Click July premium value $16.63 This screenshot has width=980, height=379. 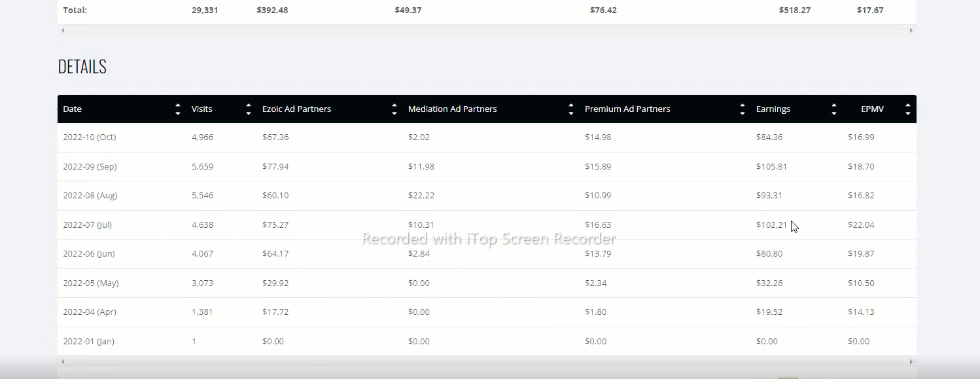click(x=598, y=225)
